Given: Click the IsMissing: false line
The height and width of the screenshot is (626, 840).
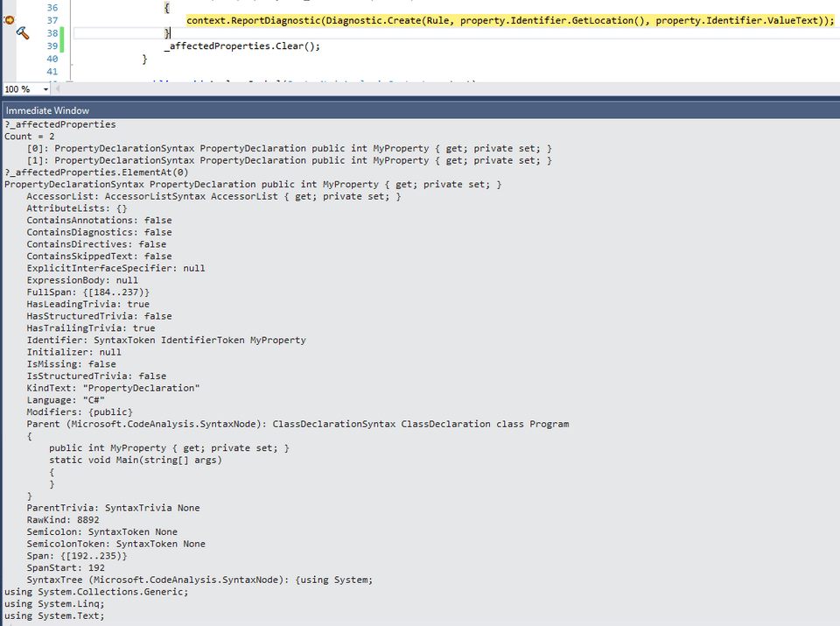Looking at the screenshot, I should 71,364.
